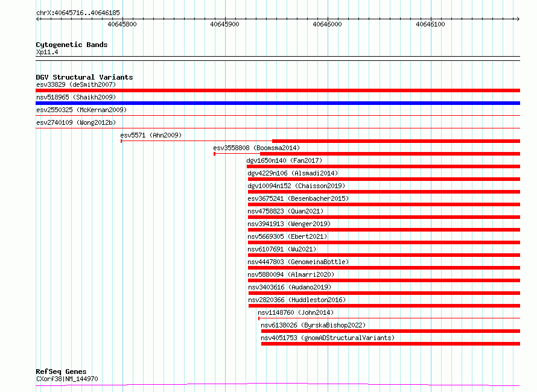
Task: Open esv3558808 (Boomsma2014) variant details
Action: point(256,148)
